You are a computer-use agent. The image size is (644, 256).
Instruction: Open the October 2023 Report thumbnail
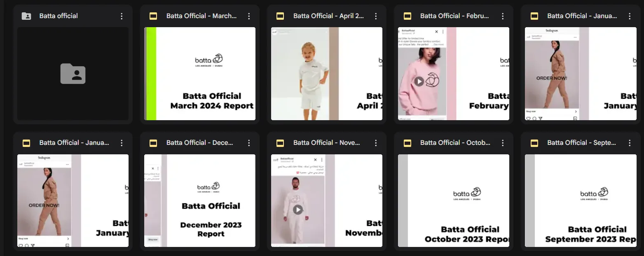(454, 200)
